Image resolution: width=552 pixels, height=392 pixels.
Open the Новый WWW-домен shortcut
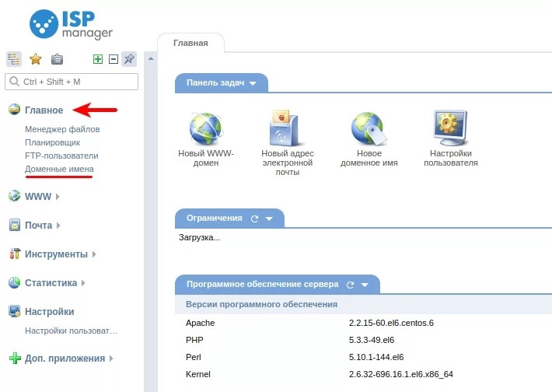pyautogui.click(x=206, y=129)
